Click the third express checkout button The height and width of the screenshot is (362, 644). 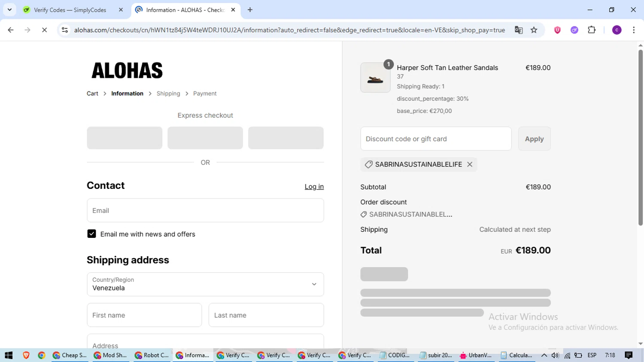pos(286,138)
